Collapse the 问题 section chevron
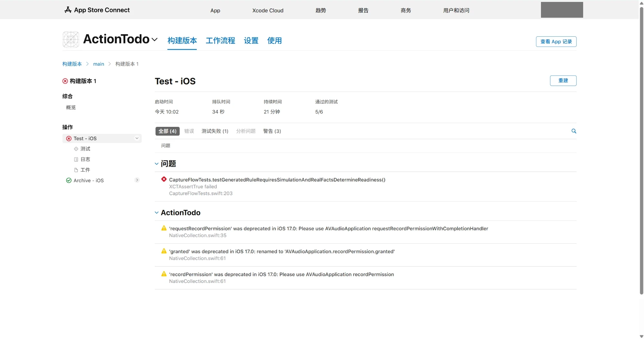 (156, 164)
